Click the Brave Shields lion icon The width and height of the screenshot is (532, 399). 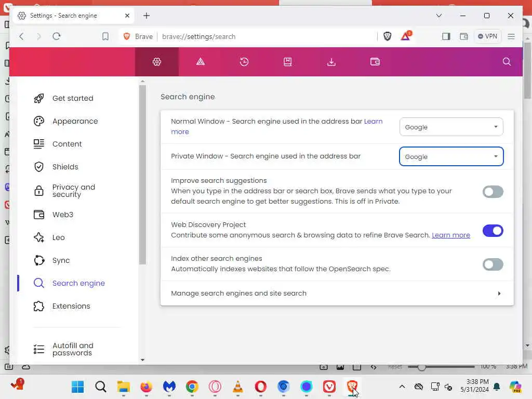(x=387, y=36)
